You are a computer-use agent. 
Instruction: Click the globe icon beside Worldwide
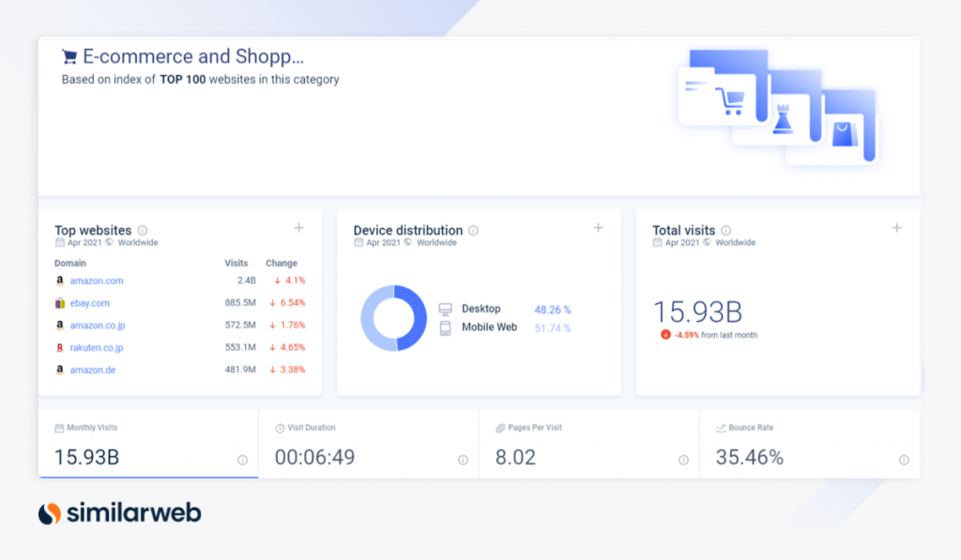point(109,242)
